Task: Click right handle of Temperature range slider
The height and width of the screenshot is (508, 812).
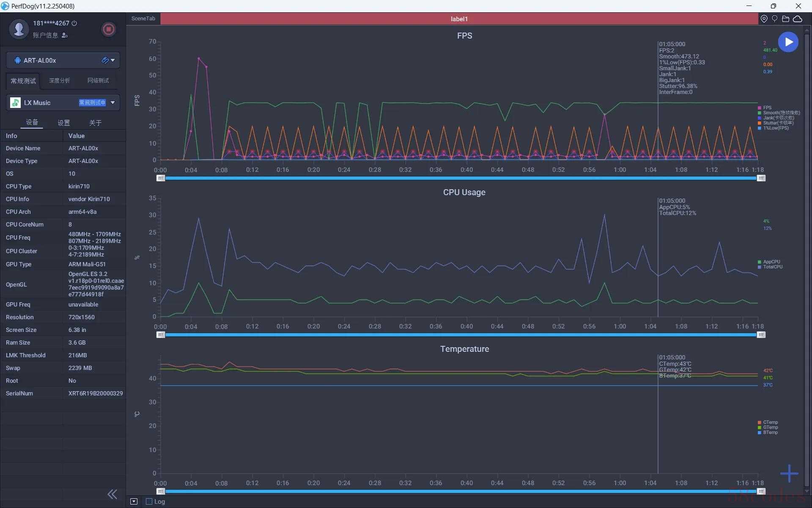Action: [761, 491]
